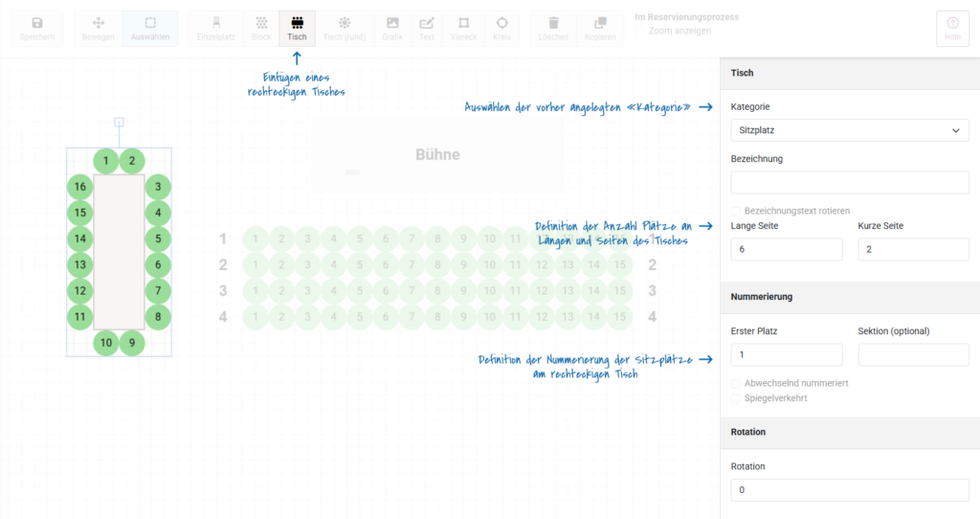Focus the Lange Seite number field
Viewport: 980px width, 519px height.
click(x=786, y=249)
